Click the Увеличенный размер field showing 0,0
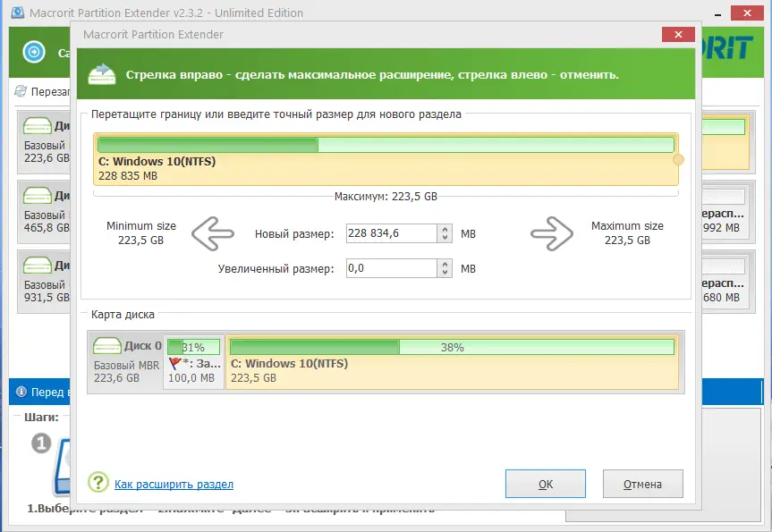This screenshot has height=532, width=772. click(x=392, y=268)
